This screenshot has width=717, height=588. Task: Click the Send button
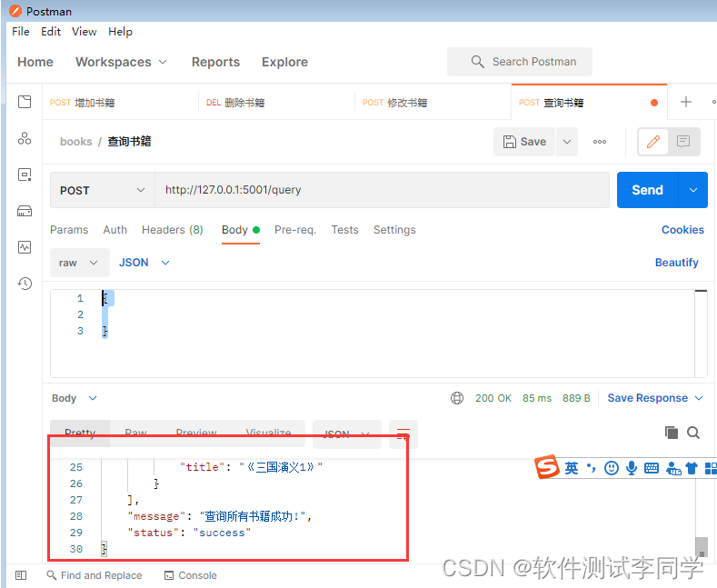(x=648, y=190)
